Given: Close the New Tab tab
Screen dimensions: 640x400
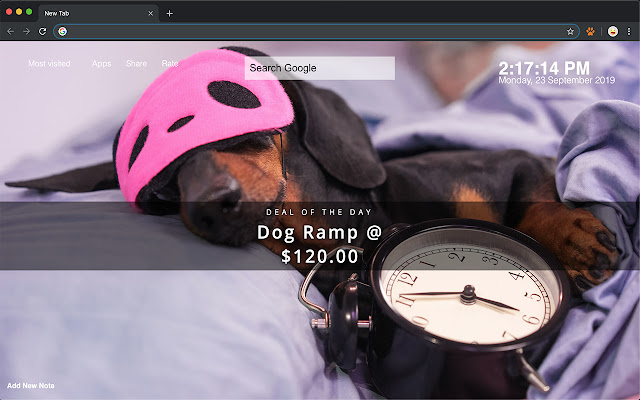Looking at the screenshot, I should pyautogui.click(x=150, y=13).
